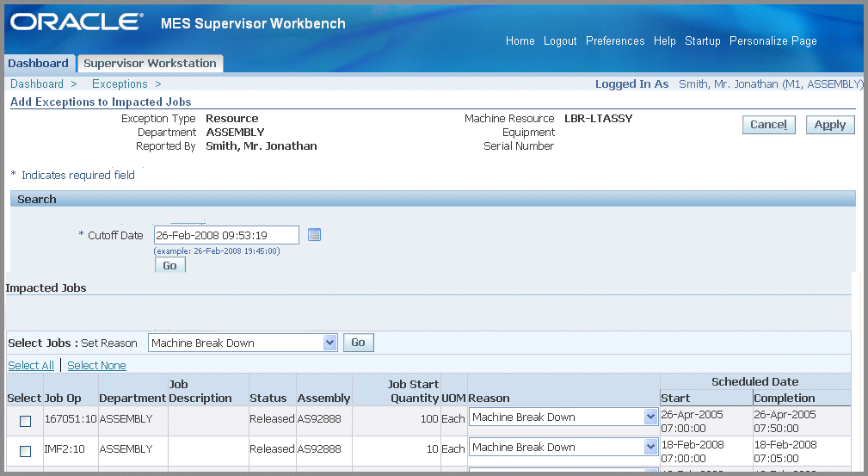
Task: Switch to Supervisor Workstation tab
Action: pyautogui.click(x=150, y=63)
